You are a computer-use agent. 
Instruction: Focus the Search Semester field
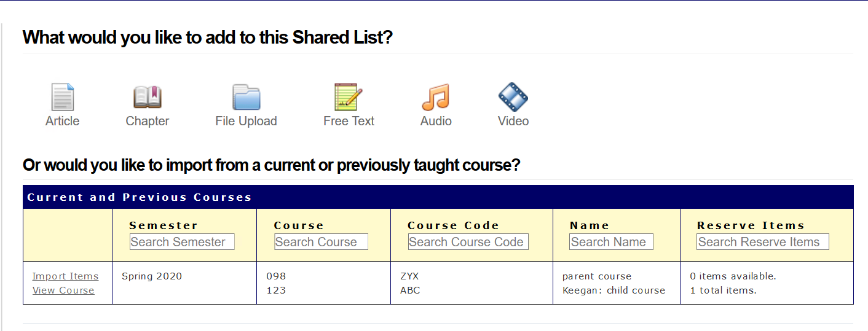point(182,242)
